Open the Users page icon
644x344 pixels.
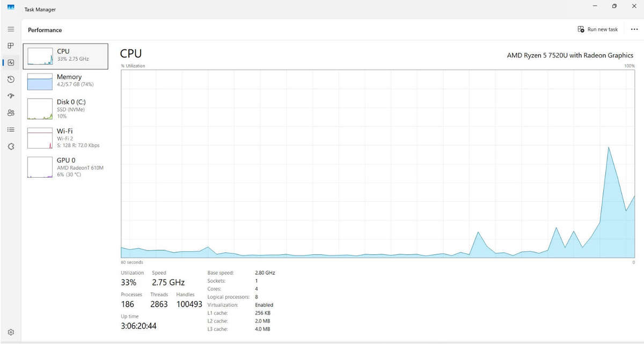pyautogui.click(x=11, y=113)
